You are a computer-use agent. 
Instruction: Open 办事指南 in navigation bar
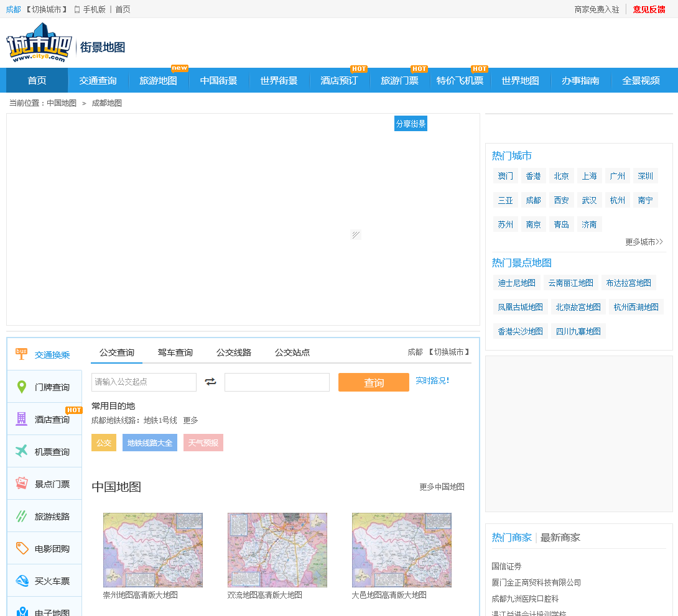[x=581, y=80]
